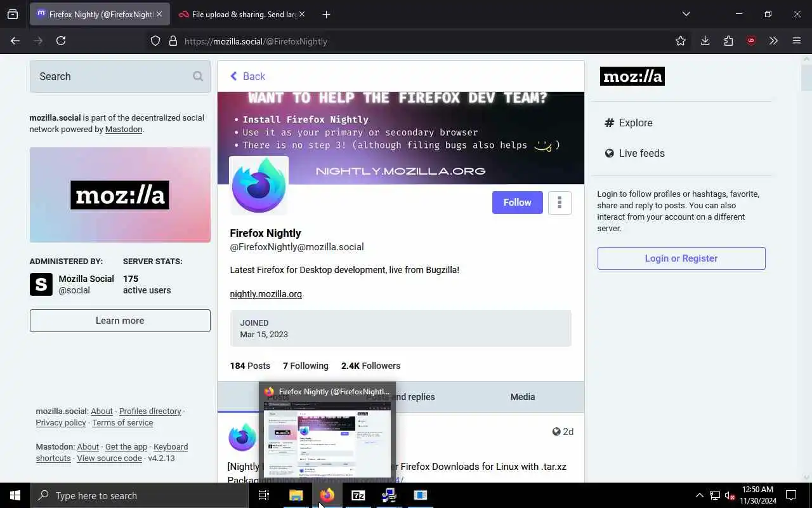The width and height of the screenshot is (812, 508).
Task: Open the downloads panel
Action: pos(705,41)
